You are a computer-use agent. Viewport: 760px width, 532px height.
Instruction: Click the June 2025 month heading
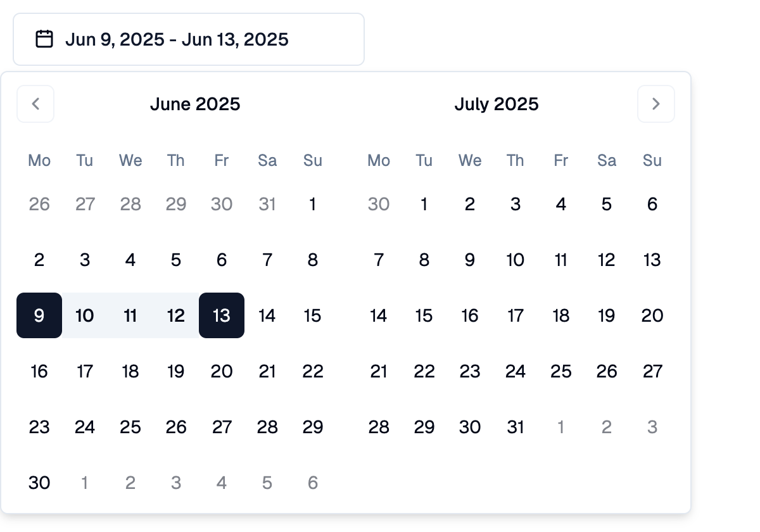[x=195, y=104]
